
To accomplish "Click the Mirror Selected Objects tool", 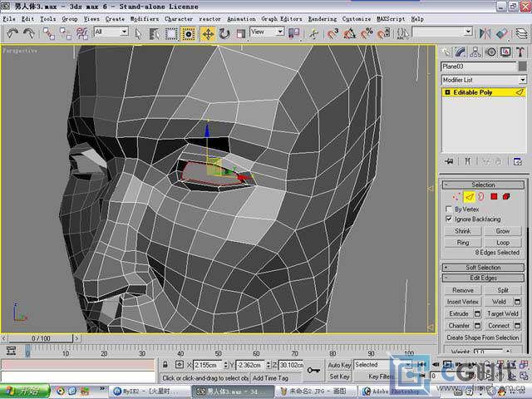I will (485, 33).
